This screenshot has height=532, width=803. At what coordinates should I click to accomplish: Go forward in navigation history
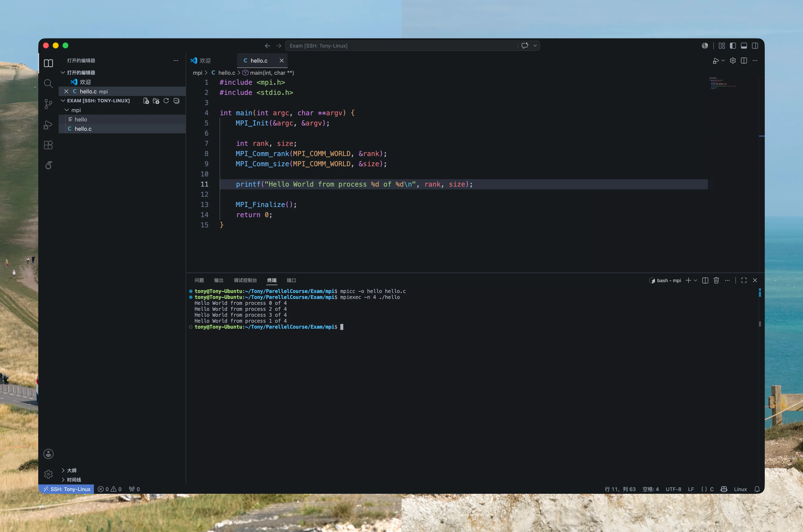tap(279, 46)
